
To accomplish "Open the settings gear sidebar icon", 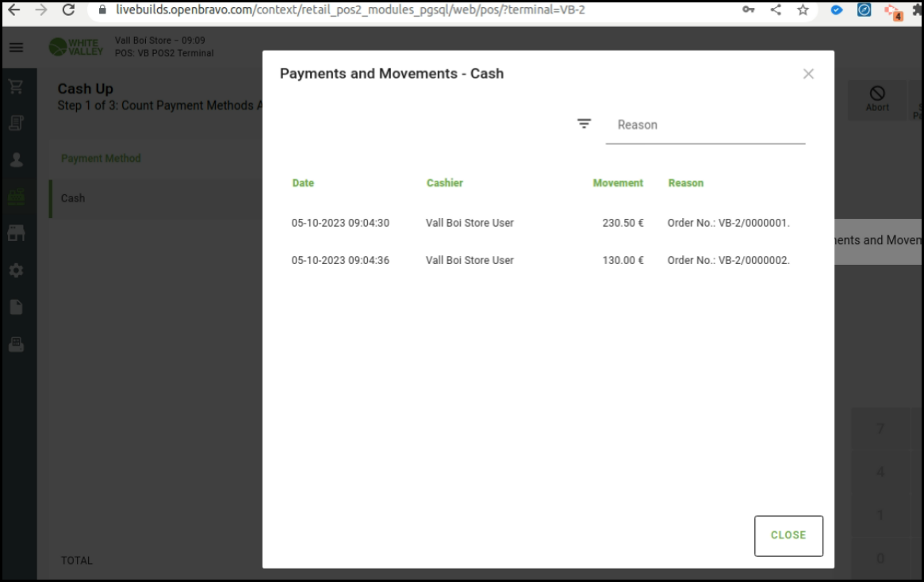I will [17, 270].
